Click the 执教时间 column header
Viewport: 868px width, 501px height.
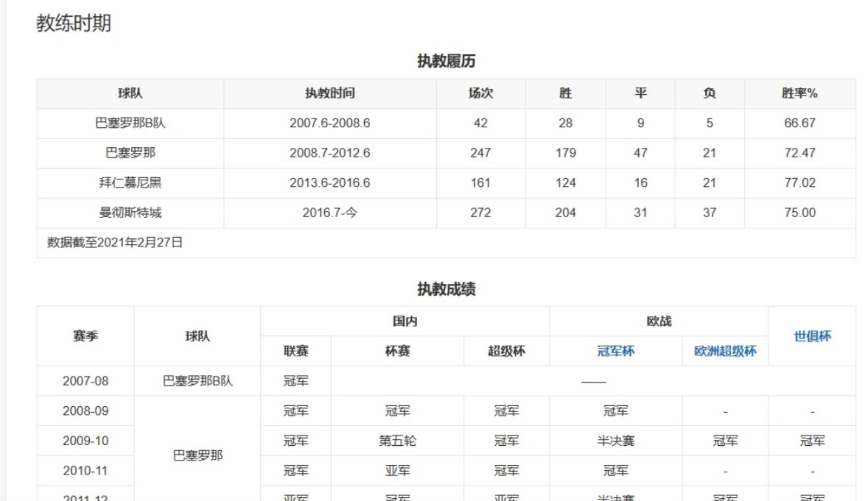pos(330,93)
